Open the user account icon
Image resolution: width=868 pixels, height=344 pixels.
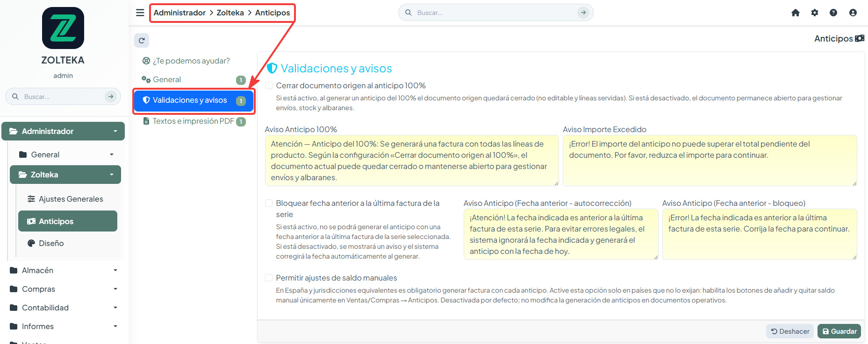(x=853, y=13)
